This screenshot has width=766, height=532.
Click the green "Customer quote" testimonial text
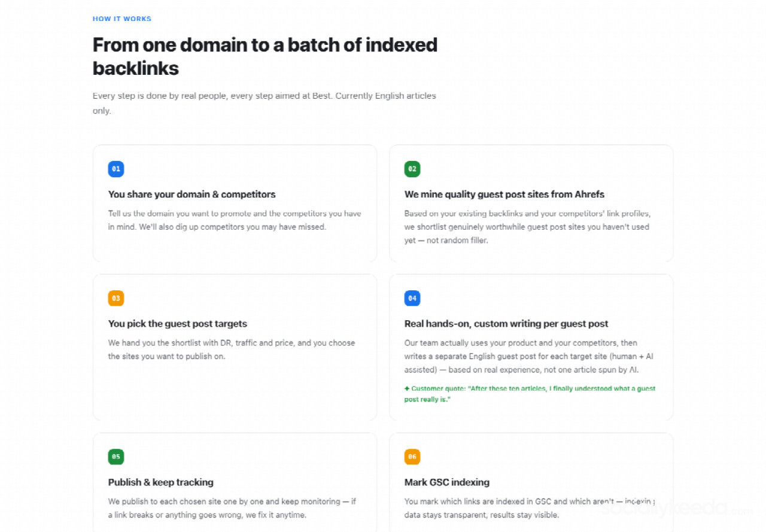click(x=530, y=394)
